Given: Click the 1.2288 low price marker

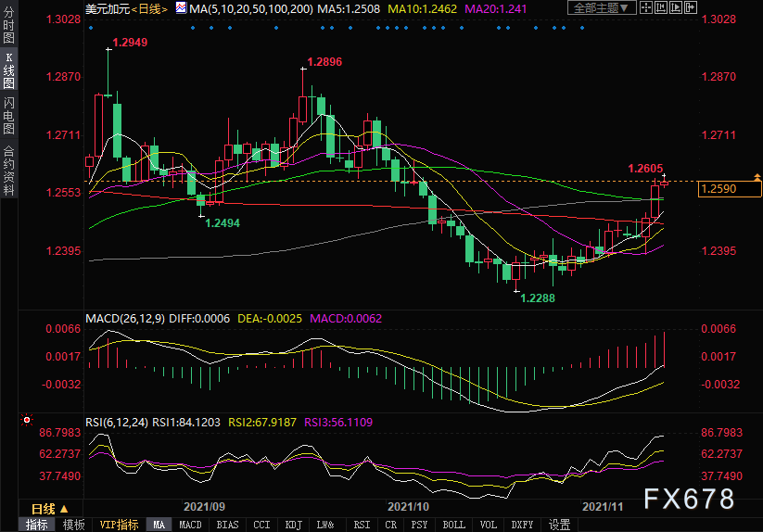Looking at the screenshot, I should coord(538,298).
